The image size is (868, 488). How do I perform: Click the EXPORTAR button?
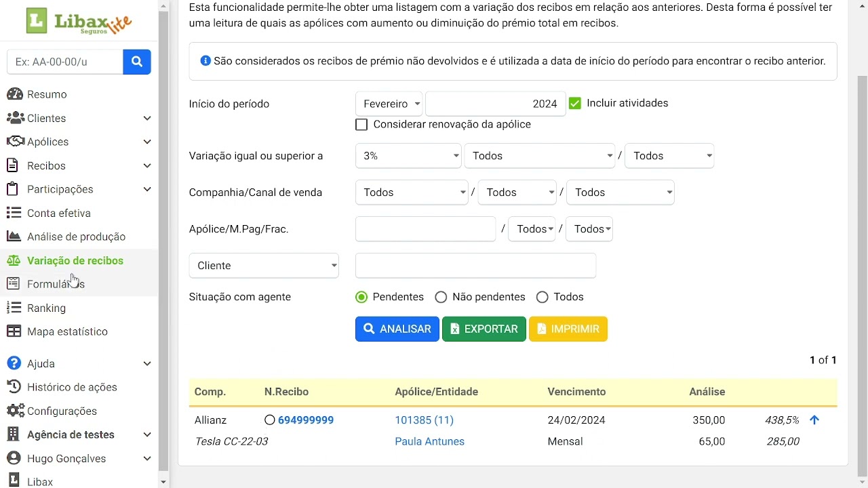(484, 329)
